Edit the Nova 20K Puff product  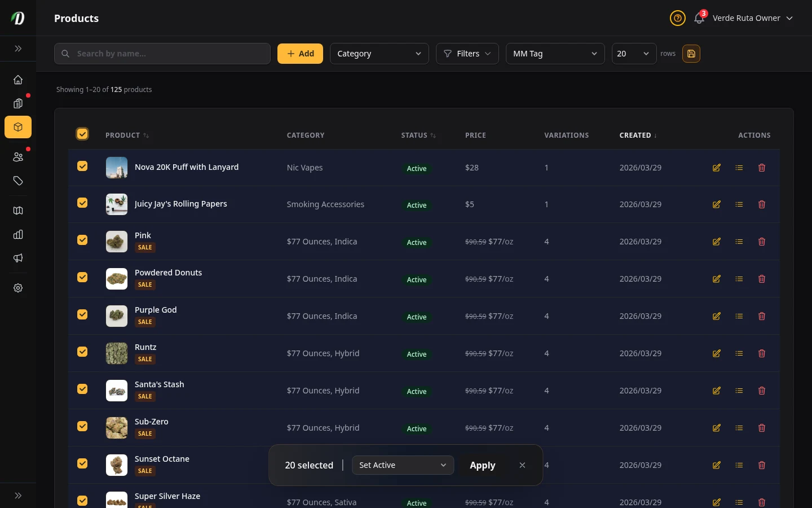[716, 168]
